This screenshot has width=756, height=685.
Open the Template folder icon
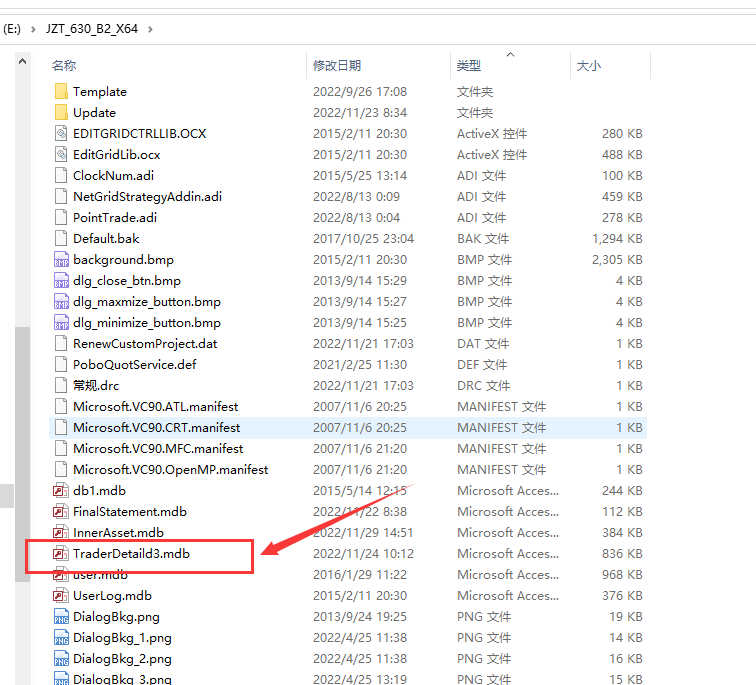[61, 92]
